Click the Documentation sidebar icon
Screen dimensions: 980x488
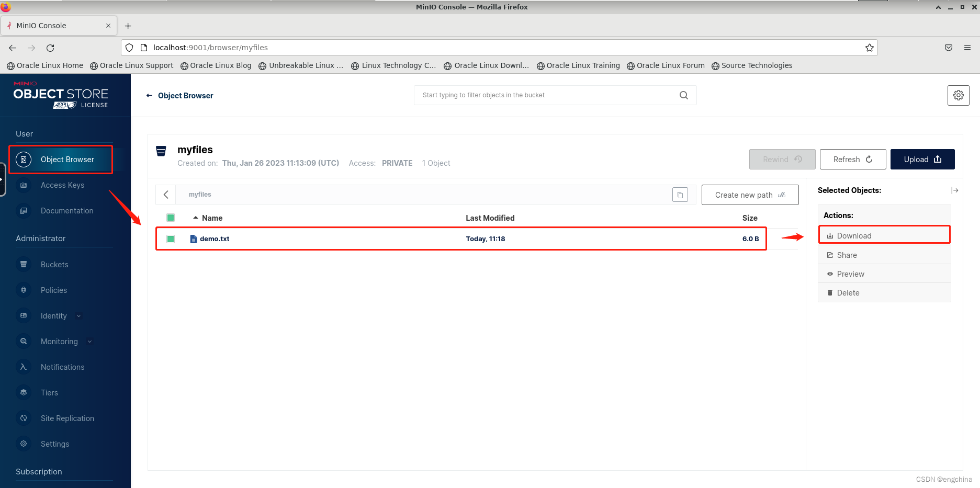click(x=24, y=211)
